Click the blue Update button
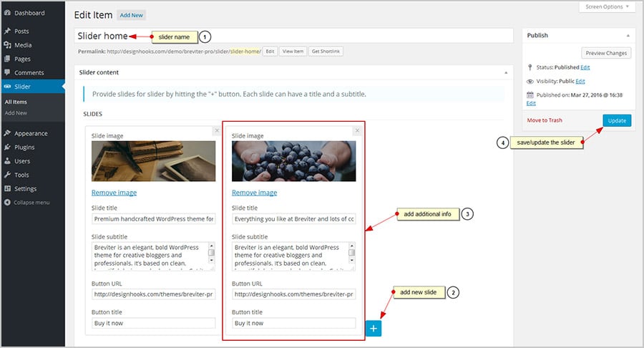This screenshot has height=348, width=644. [x=617, y=121]
